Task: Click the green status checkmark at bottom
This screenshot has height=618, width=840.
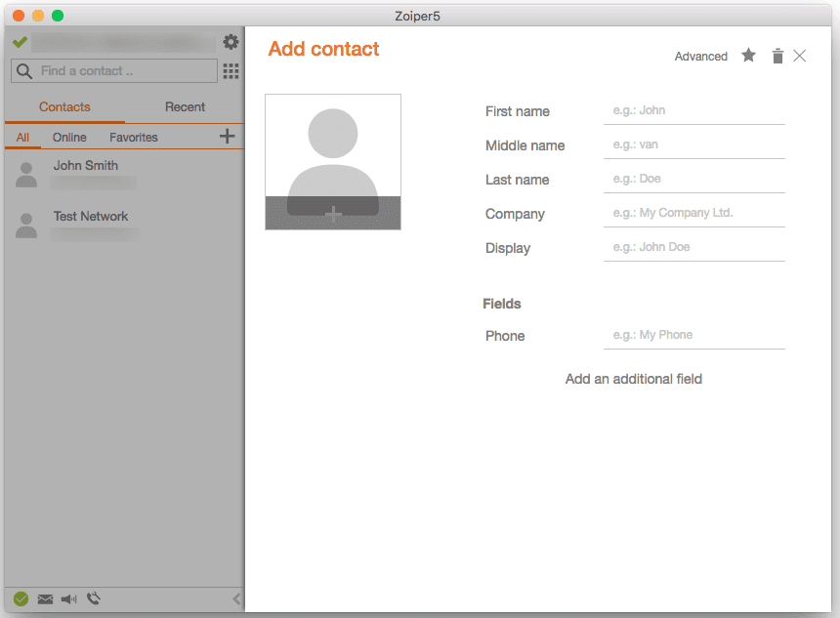Action: click(x=21, y=598)
